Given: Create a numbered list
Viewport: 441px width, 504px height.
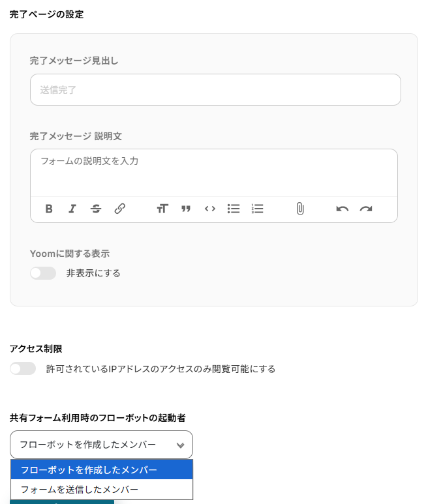Looking at the screenshot, I should tap(258, 209).
